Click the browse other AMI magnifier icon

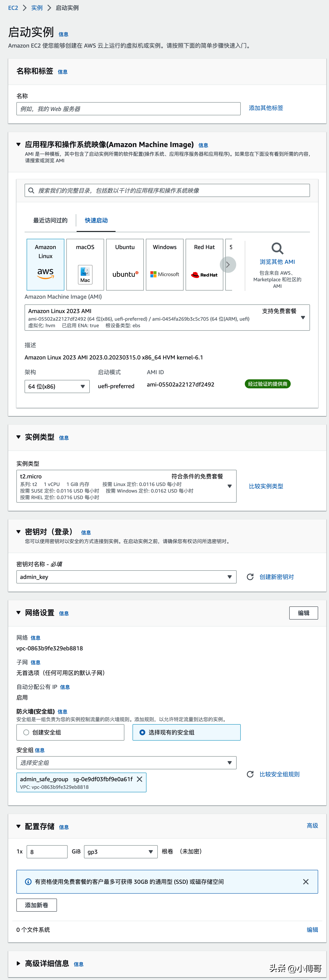click(x=277, y=249)
